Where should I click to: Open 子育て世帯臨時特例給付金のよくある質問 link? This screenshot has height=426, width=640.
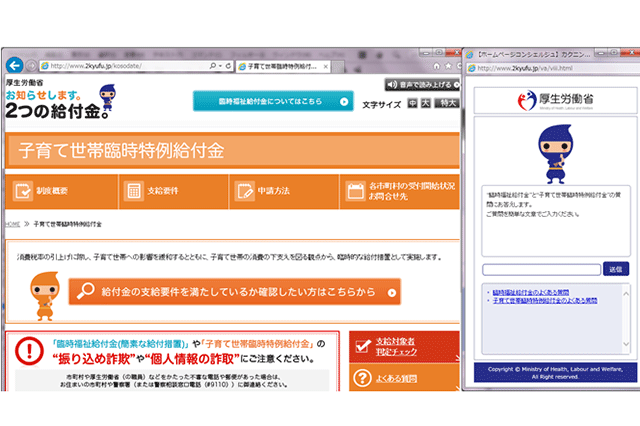pos(545,300)
